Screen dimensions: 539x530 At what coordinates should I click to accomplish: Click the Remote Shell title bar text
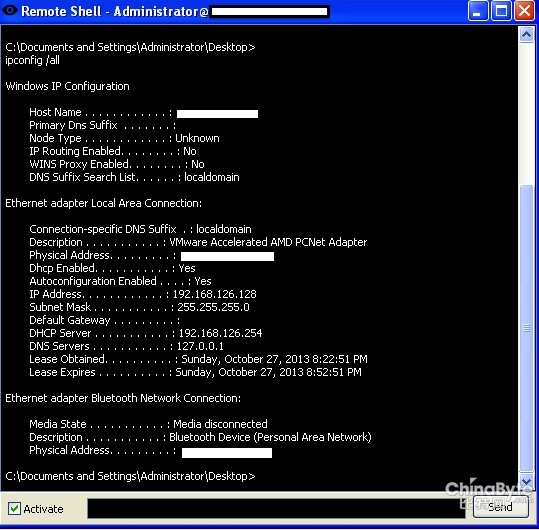pyautogui.click(x=115, y=11)
